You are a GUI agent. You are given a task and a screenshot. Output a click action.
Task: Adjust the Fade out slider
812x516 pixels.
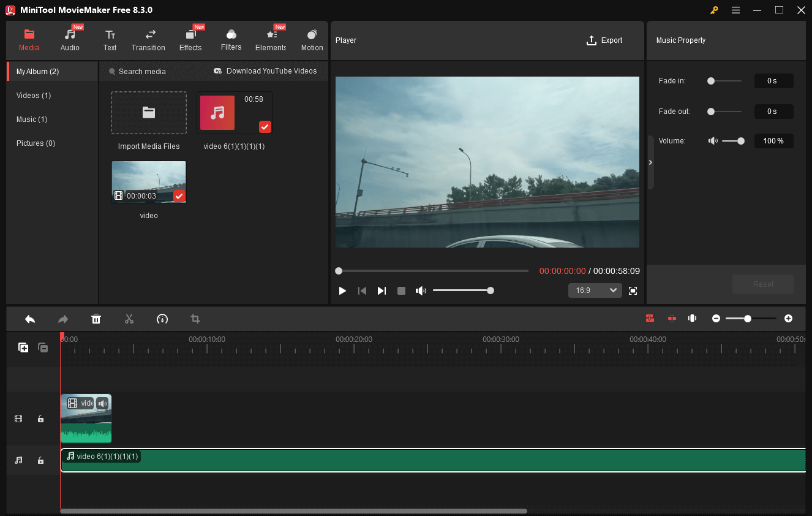[x=724, y=112]
